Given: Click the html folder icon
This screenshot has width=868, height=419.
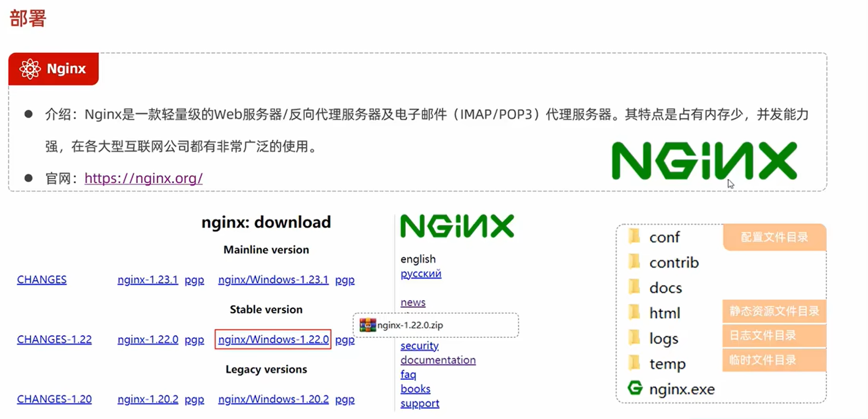Looking at the screenshot, I should point(634,312).
